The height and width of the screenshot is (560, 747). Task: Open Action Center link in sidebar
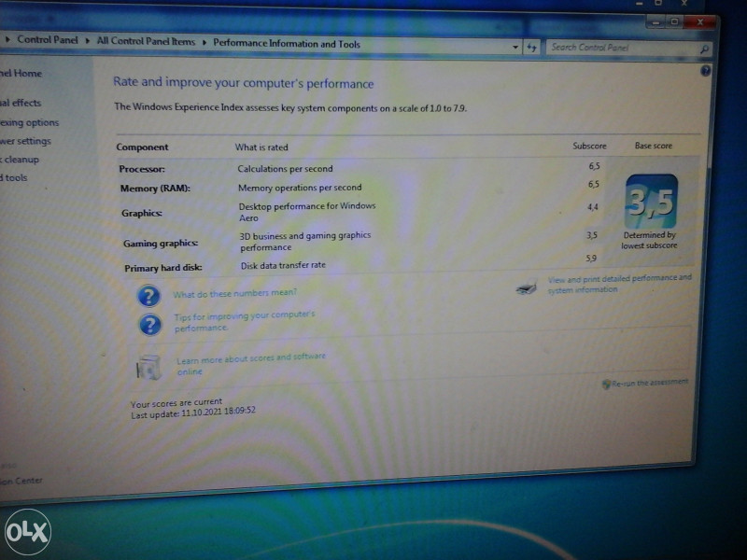click(21, 481)
